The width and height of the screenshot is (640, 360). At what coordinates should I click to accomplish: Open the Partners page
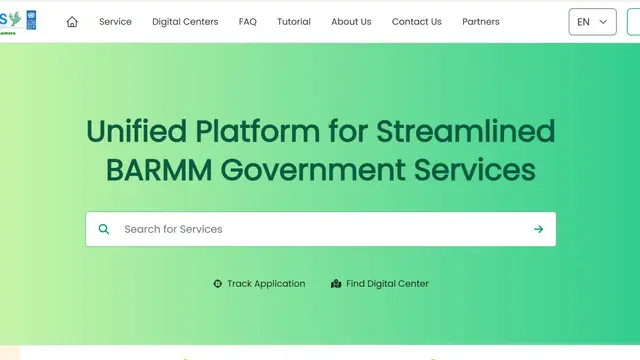480,22
